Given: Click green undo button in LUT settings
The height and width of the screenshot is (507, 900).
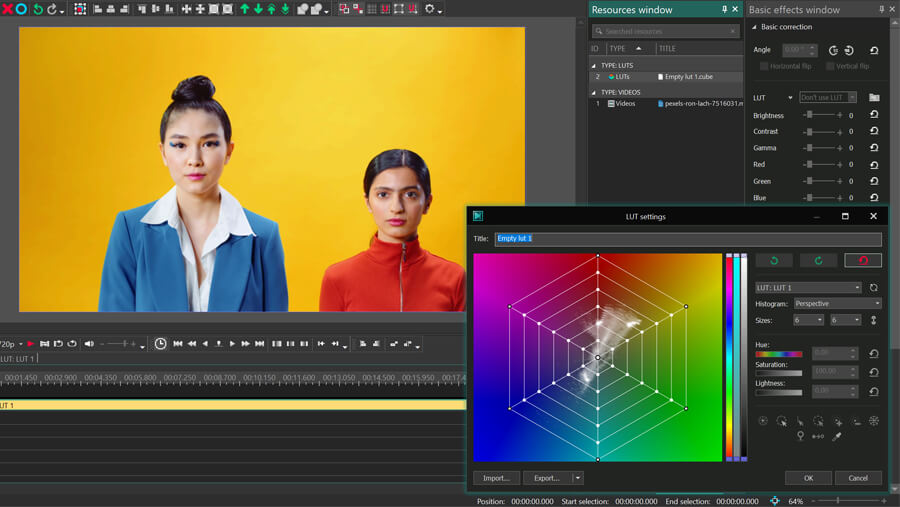Looking at the screenshot, I should click(774, 261).
